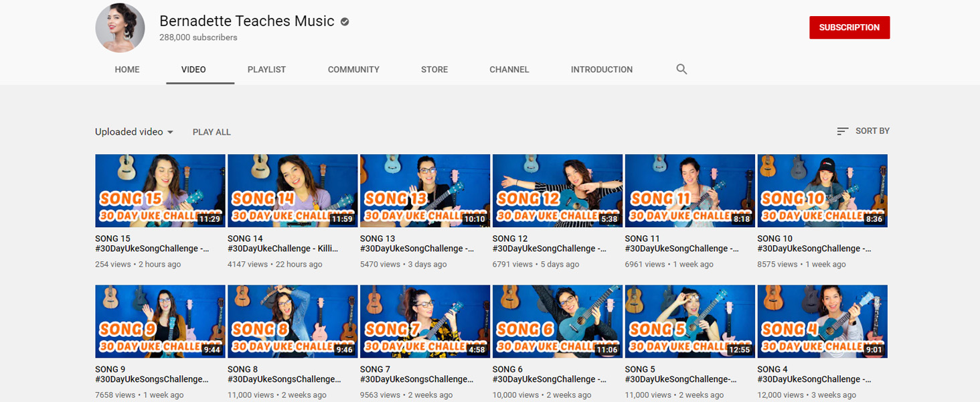Open the INTRODUCTION tab
Screen dimensions: 980x402
(602, 70)
